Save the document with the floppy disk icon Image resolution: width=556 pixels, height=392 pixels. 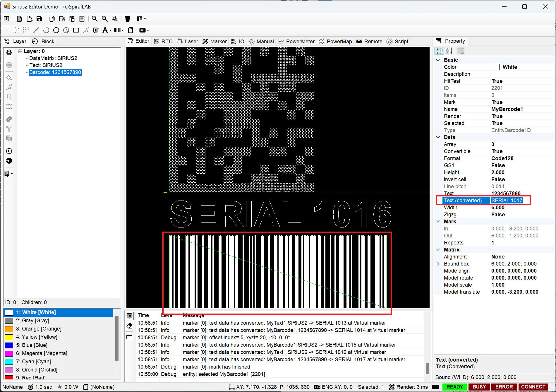[x=39, y=19]
